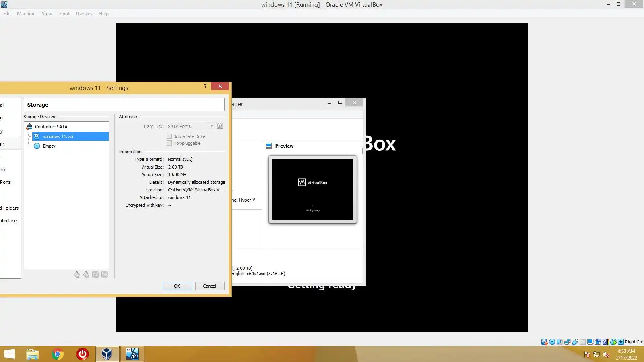Open the View menu

[47, 14]
